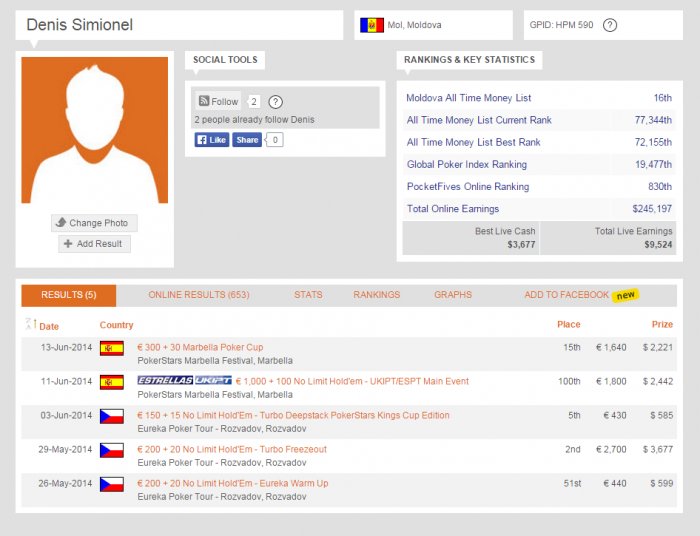The width and height of the screenshot is (700, 536).
Task: Open the Online Results (653) tab
Action: coord(199,295)
